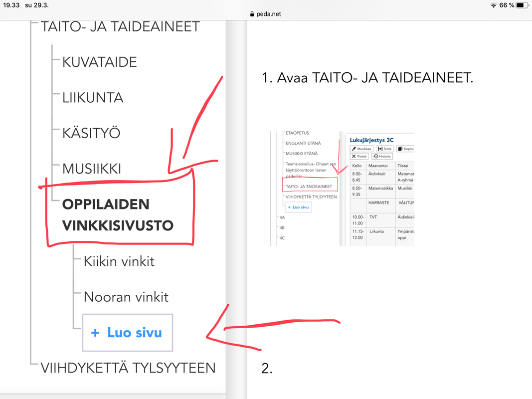This screenshot has height=399, width=532.
Task: Click the Historia clock icon in the embedded screenshot
Action: (375, 156)
